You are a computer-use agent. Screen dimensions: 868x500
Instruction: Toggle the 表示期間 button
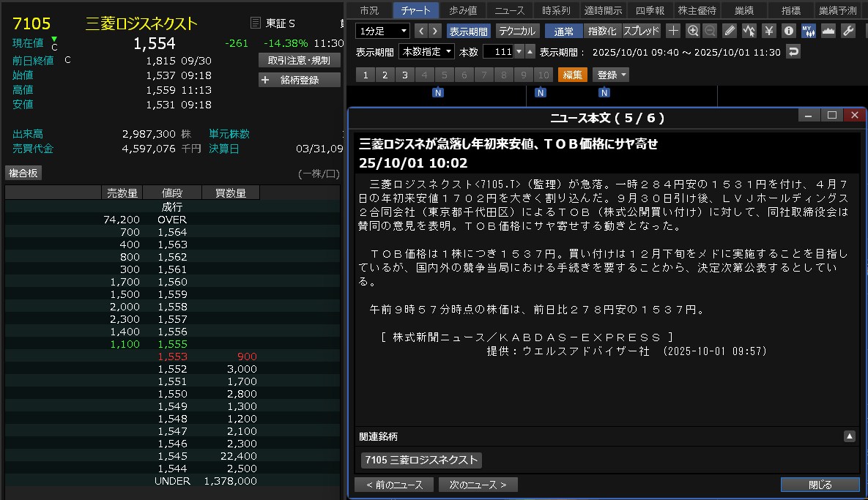click(x=469, y=31)
